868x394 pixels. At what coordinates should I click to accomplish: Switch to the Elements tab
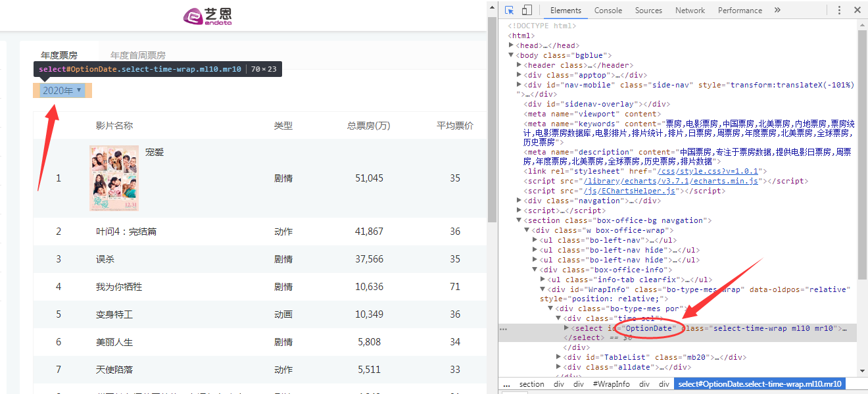(566, 10)
